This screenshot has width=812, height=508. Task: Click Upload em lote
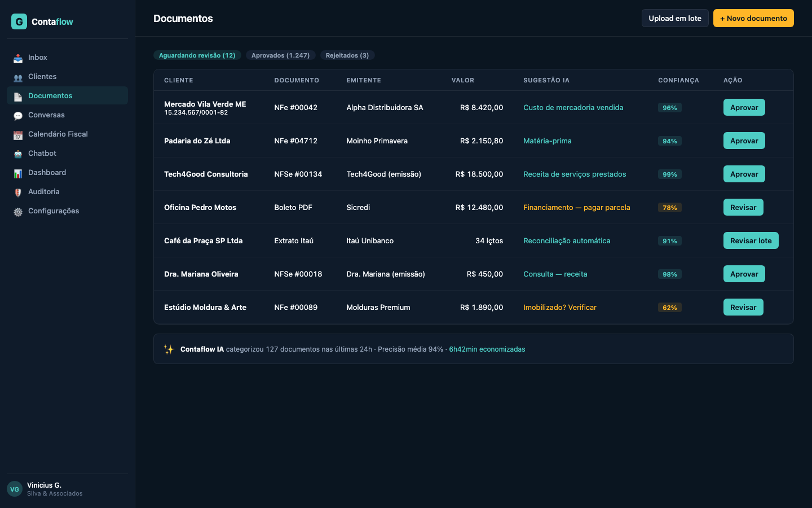674,17
